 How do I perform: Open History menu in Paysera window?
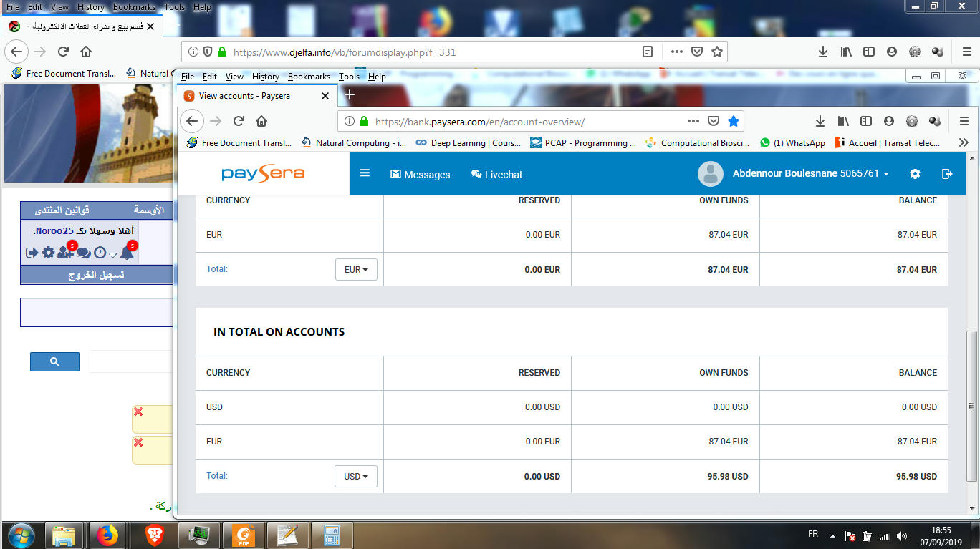click(x=265, y=77)
